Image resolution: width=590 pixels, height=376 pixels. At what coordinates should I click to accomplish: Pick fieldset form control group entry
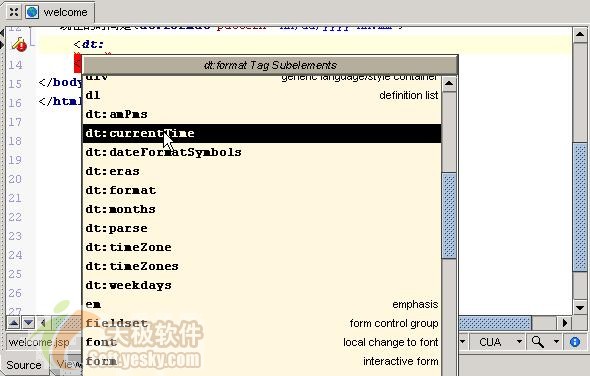click(262, 323)
